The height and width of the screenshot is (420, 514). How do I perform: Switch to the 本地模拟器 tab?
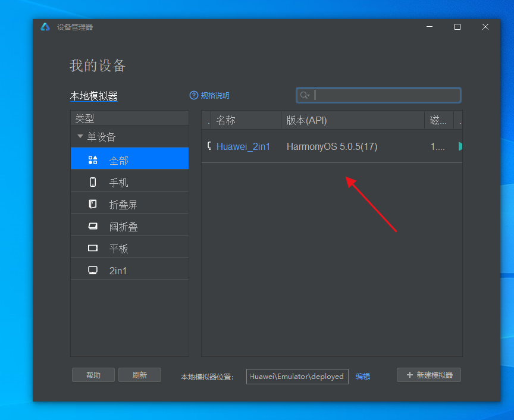pos(94,96)
